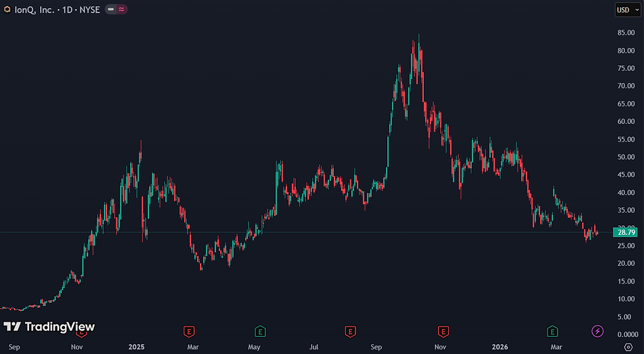Screen dimensions: 644x354
Task: Click the Jul label on time axis
Action: (x=314, y=347)
